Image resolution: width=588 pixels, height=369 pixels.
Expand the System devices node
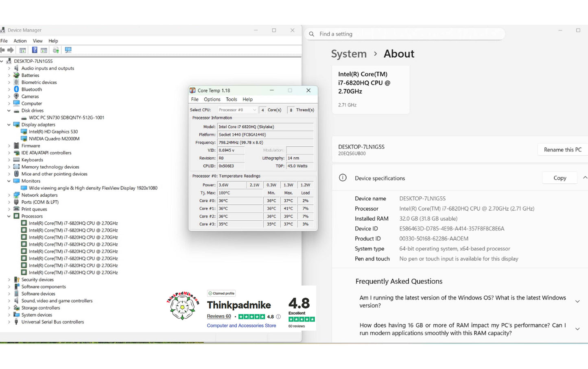9,315
